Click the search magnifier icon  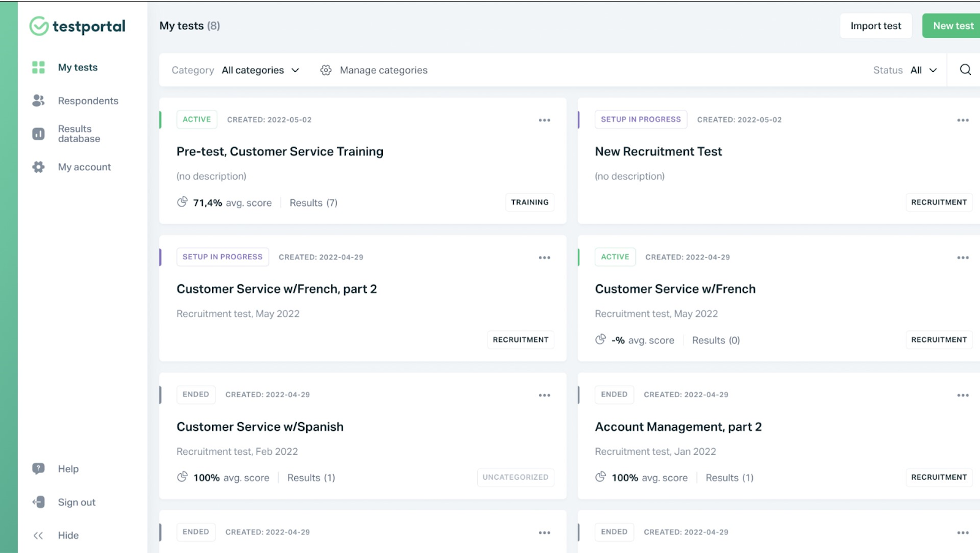[965, 70]
